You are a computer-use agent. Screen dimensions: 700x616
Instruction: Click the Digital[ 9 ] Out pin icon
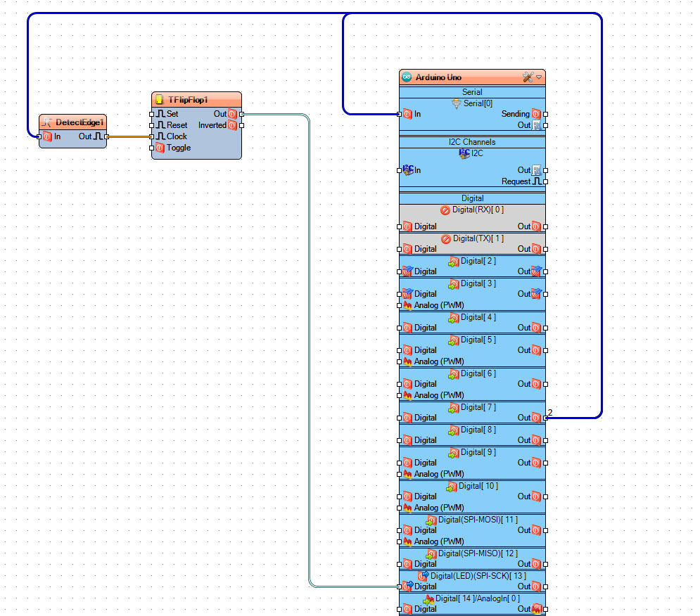pos(536,463)
